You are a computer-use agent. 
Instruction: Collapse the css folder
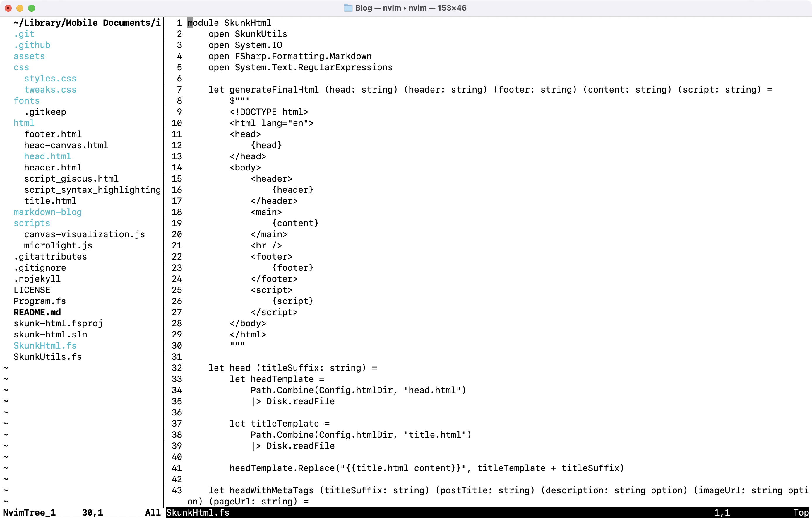[x=21, y=67]
